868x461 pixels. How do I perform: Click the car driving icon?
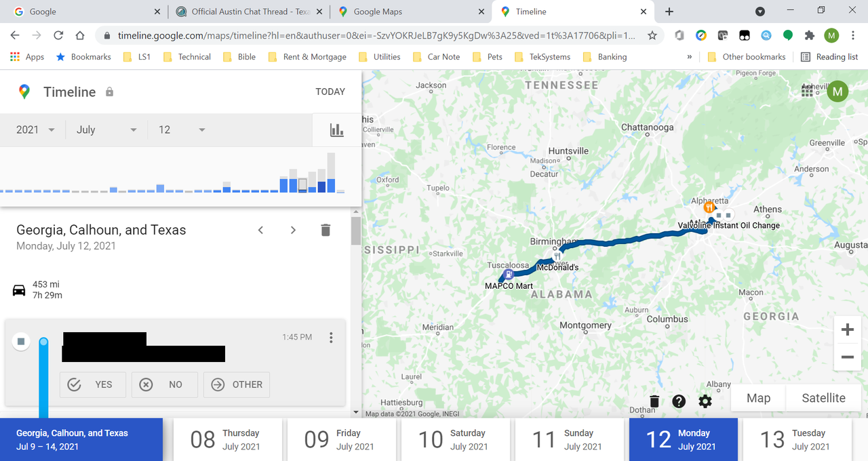coord(19,290)
